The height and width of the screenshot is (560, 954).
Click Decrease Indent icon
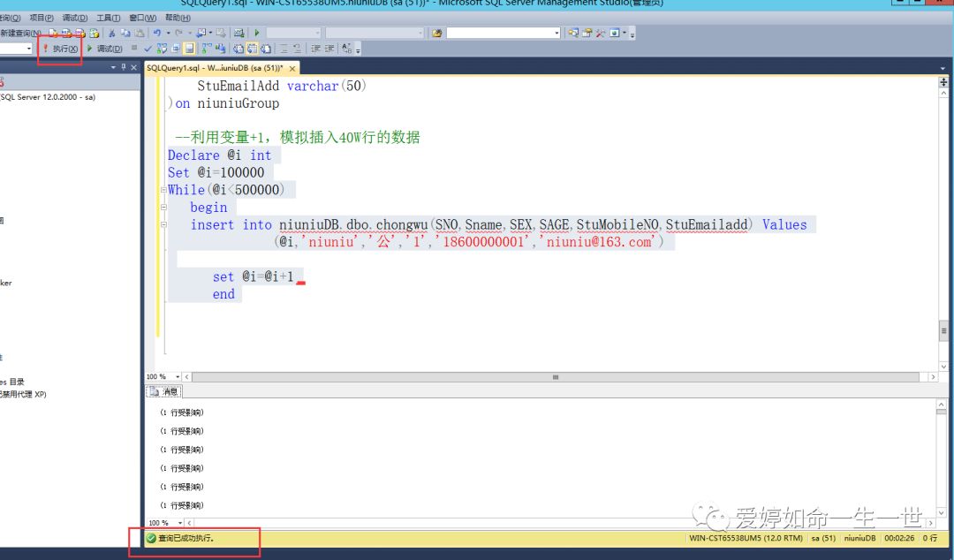[x=315, y=48]
